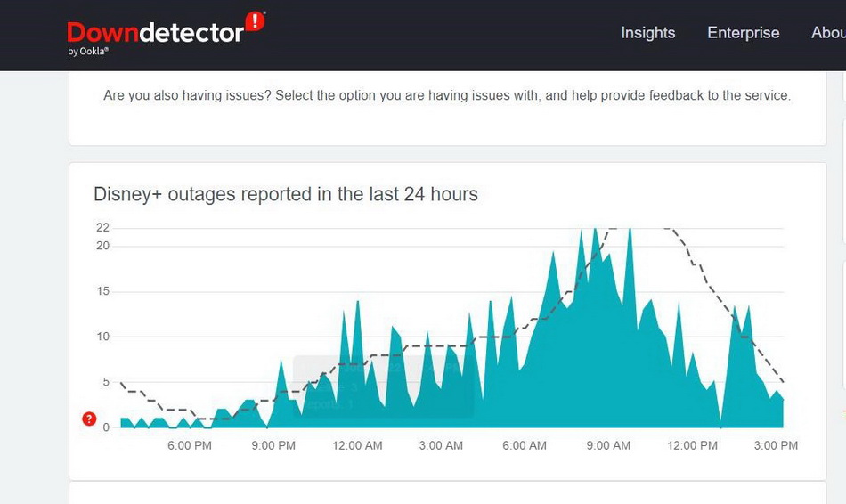Screen dimensions: 846x504
Task: Click the 15 value on the vertical axis
Action: pos(102,291)
